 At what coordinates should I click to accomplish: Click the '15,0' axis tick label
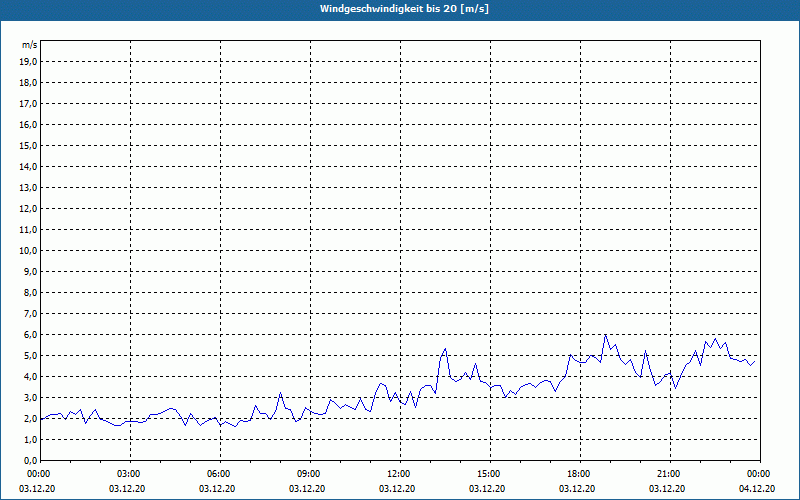[29, 145]
